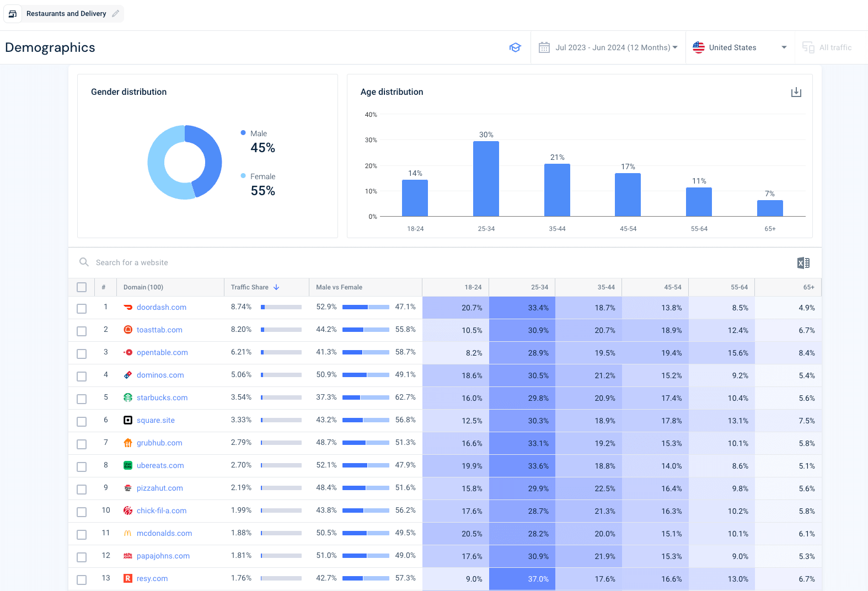Click the doordash.com favicon
The image size is (868, 591).
128,307
